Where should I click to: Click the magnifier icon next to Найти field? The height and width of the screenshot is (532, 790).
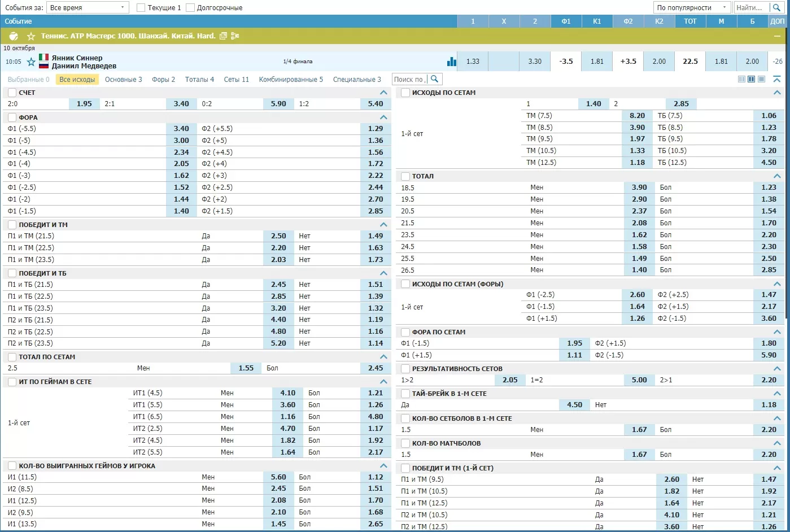point(776,7)
